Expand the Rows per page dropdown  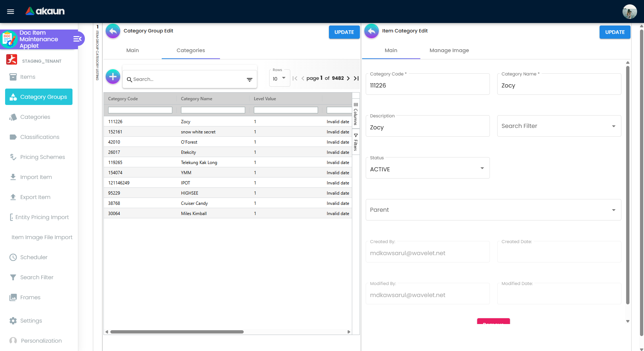pyautogui.click(x=279, y=78)
